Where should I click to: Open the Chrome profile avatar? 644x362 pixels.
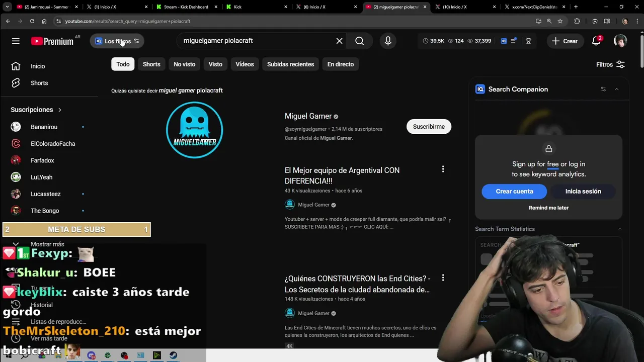tap(625, 21)
